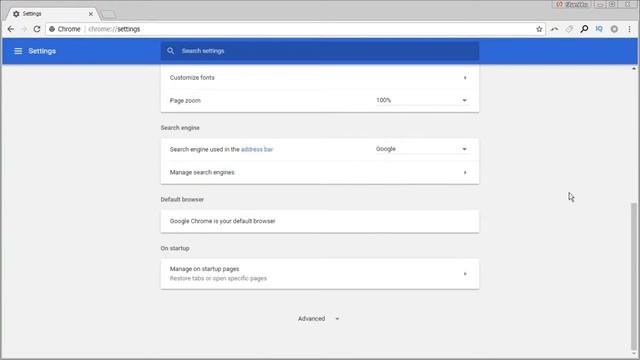Expand the Customize fonts row
This screenshot has height=360, width=640.
click(320, 78)
